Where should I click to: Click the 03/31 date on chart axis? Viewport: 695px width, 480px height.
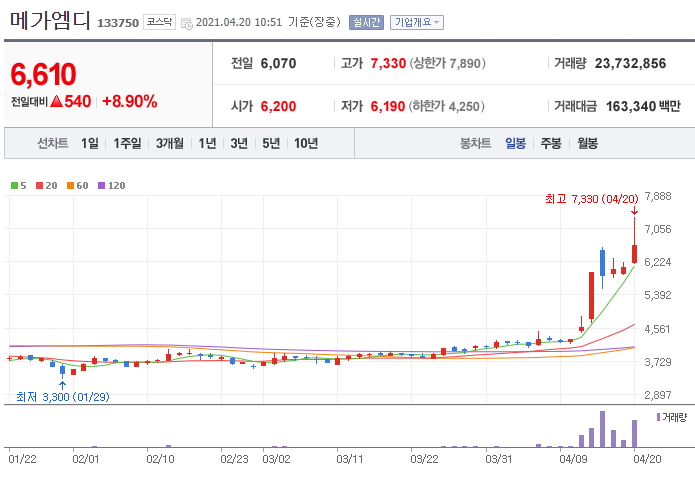pos(499,459)
